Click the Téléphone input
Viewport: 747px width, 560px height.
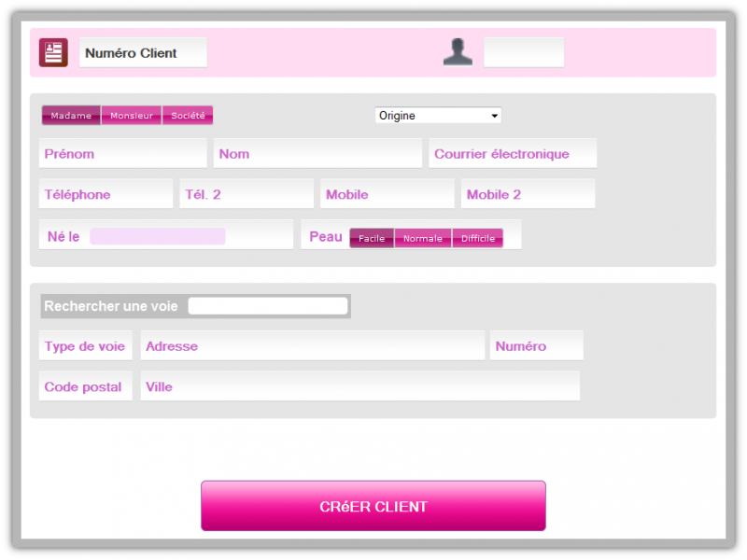click(x=106, y=193)
